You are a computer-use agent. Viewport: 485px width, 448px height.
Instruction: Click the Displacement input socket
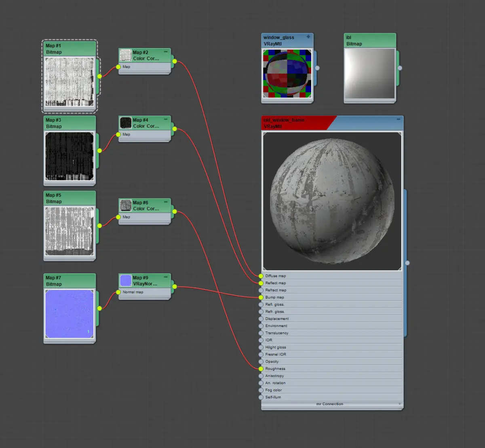pos(261,319)
